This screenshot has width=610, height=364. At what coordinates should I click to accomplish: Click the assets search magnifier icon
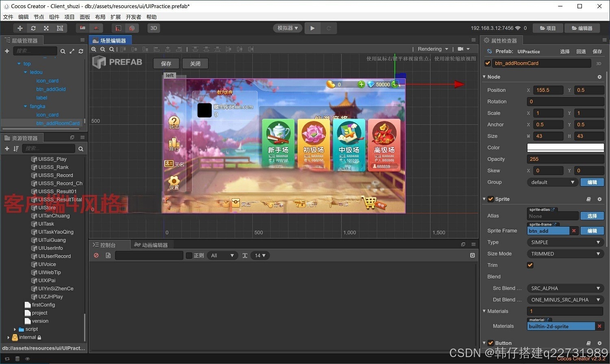tap(81, 149)
